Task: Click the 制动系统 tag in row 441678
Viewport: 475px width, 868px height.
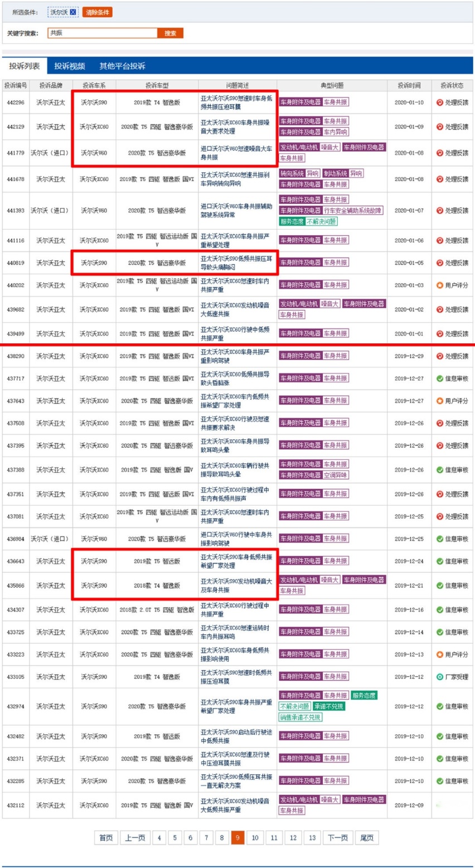Action: tap(335, 173)
